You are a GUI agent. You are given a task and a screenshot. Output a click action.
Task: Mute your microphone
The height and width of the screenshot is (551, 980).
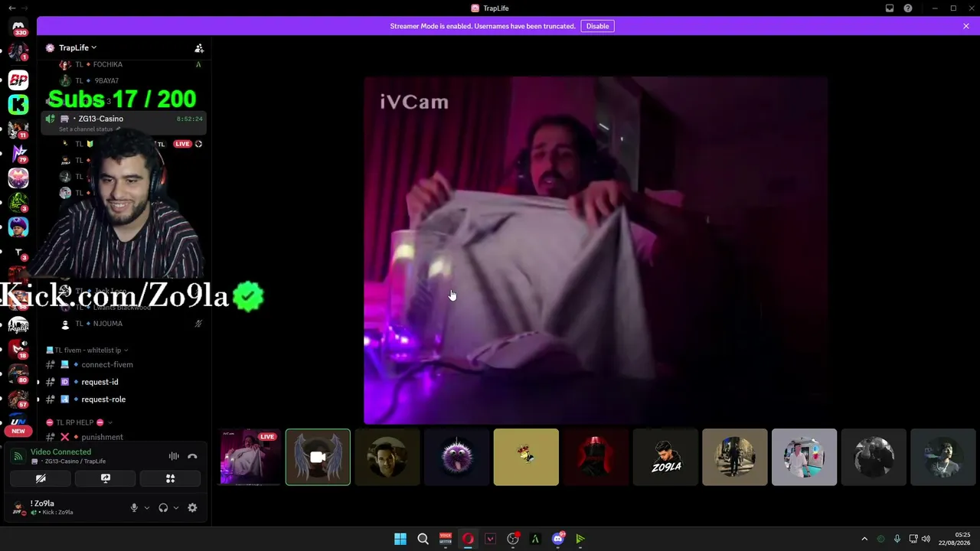click(x=134, y=507)
